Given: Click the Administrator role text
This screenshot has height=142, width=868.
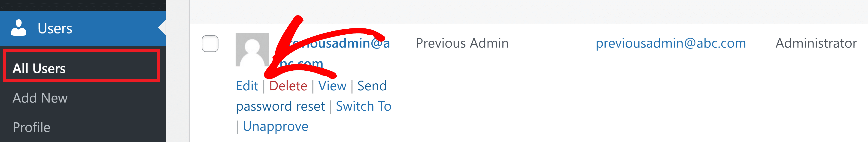Looking at the screenshot, I should coord(816,43).
